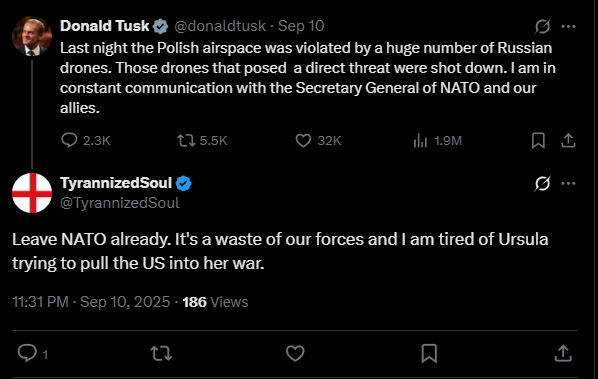View analytics showing 1.9M views
Viewport: 598px width, 379px height.
pos(437,140)
